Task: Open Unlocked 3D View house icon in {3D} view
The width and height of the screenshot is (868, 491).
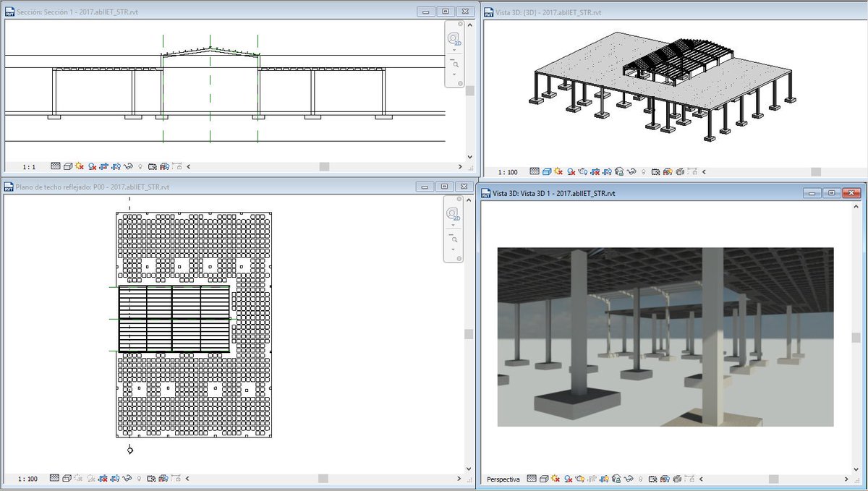Action: 619,172
